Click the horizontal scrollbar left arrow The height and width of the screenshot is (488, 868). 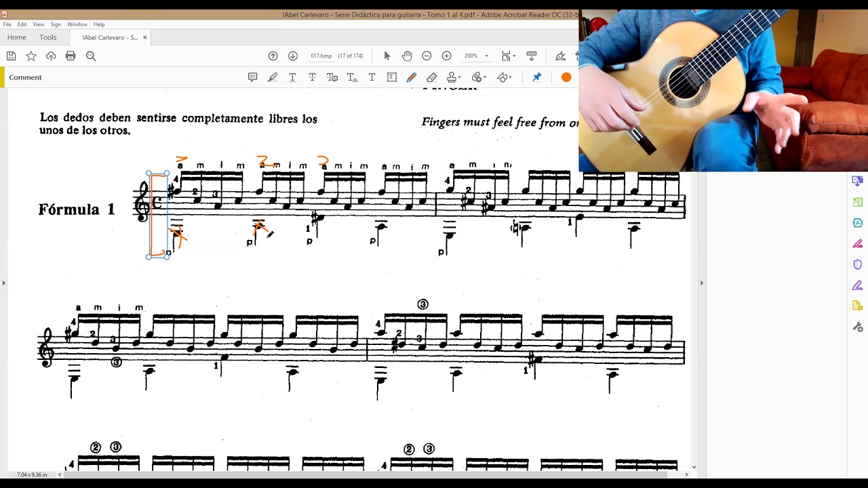click(x=60, y=474)
